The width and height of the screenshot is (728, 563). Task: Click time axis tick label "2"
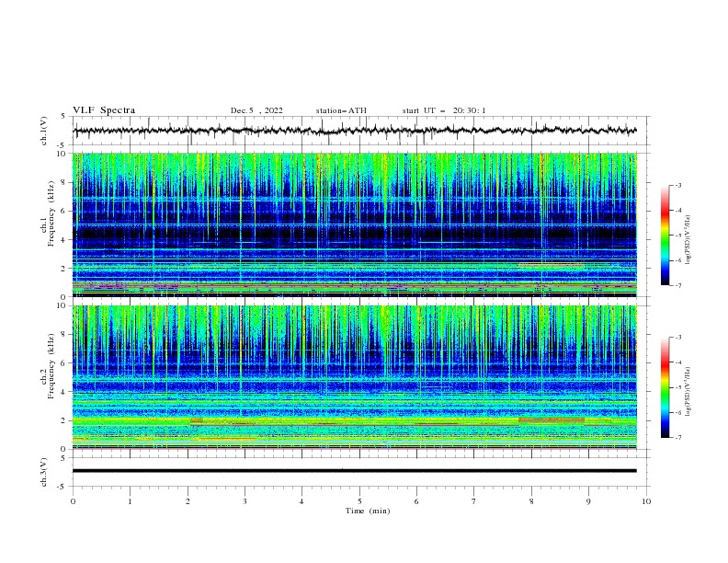[188, 501]
